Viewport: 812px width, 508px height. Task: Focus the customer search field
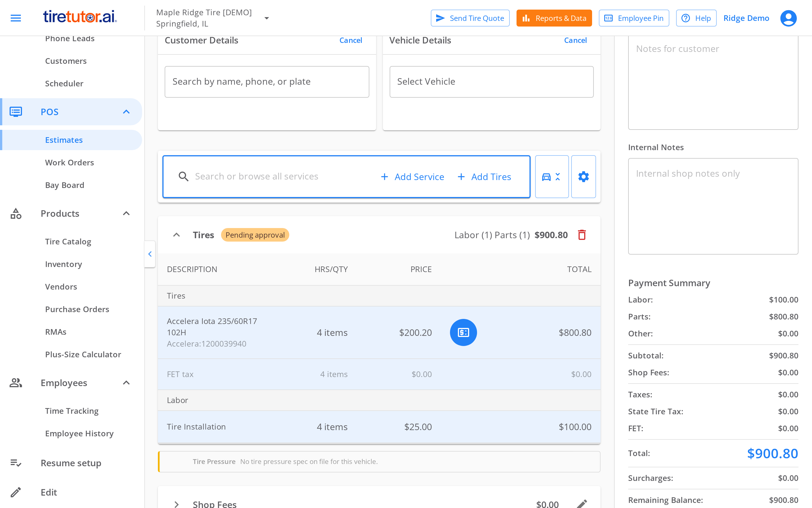coord(267,82)
